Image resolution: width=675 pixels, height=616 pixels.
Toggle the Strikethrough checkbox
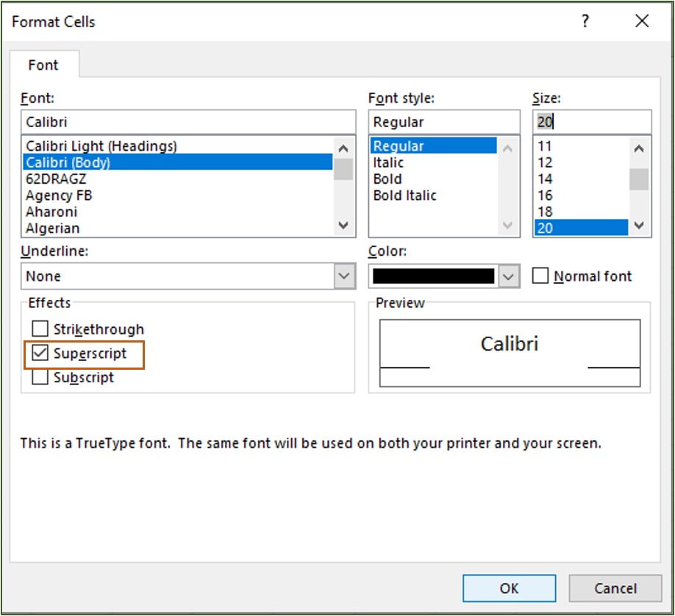coord(40,329)
